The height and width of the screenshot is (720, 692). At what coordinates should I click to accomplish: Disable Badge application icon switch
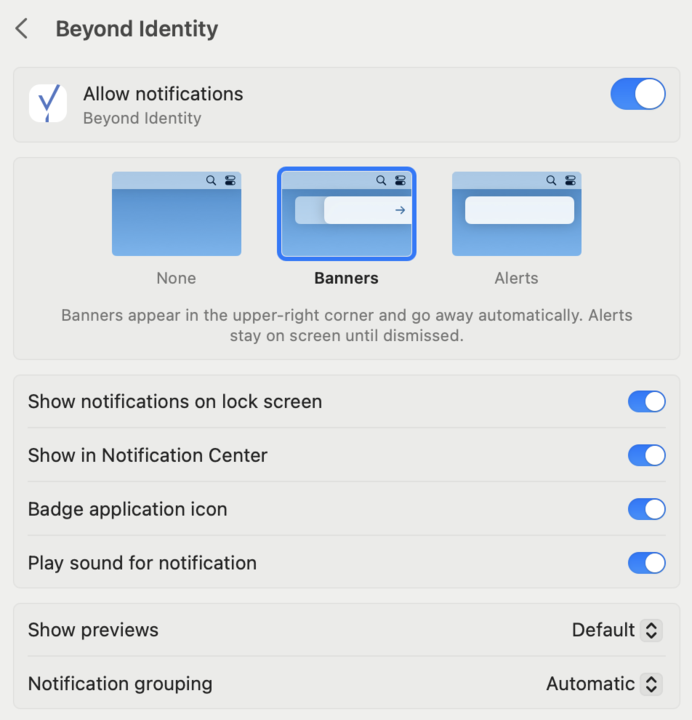point(646,509)
